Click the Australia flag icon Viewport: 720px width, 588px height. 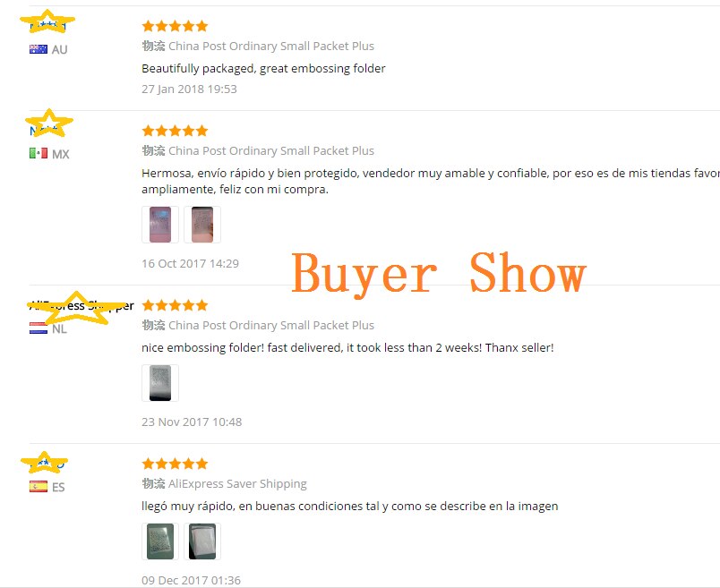point(39,49)
